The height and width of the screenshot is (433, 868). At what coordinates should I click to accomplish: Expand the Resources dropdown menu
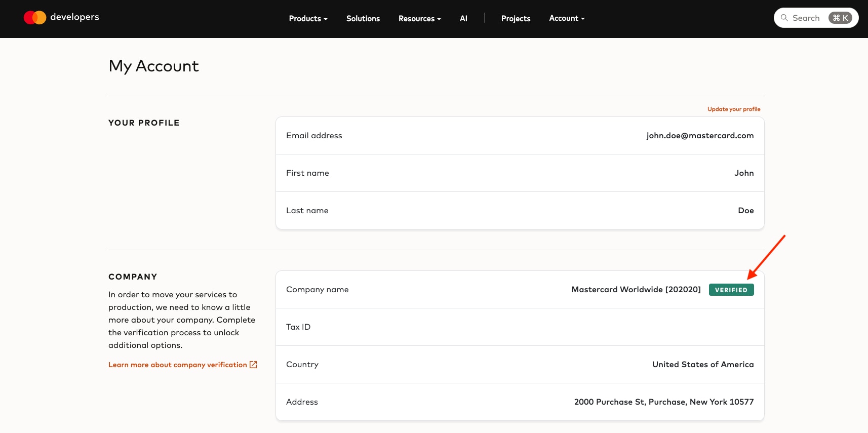[419, 18]
